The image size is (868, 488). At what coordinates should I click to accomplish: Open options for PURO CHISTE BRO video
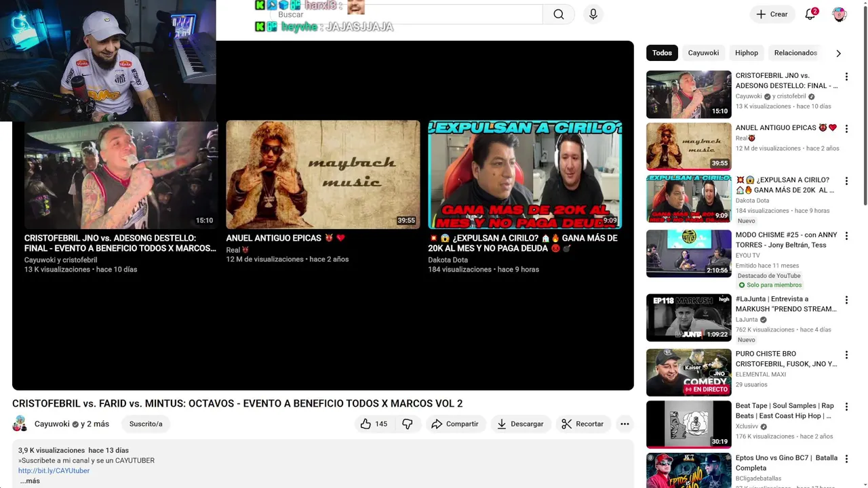(846, 354)
